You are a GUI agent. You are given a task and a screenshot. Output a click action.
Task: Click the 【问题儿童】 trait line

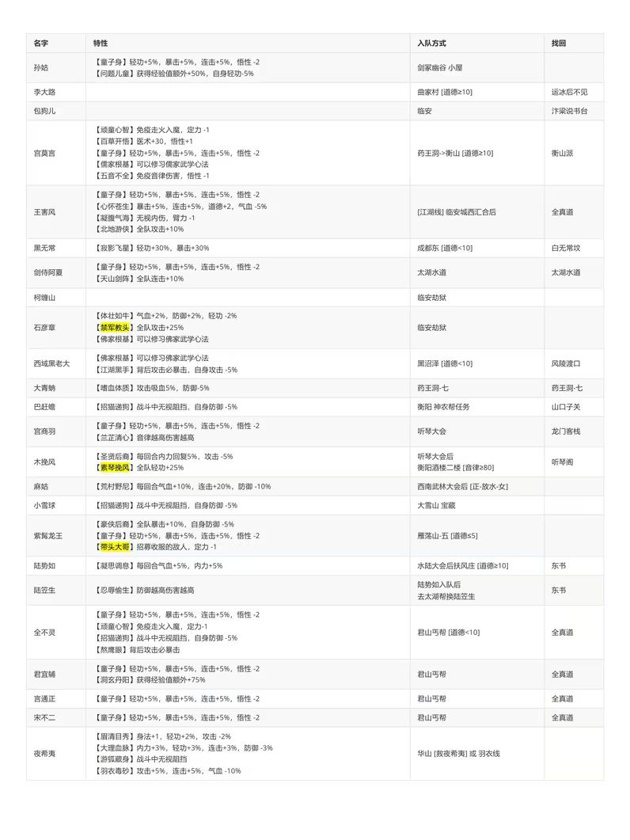tap(174, 74)
